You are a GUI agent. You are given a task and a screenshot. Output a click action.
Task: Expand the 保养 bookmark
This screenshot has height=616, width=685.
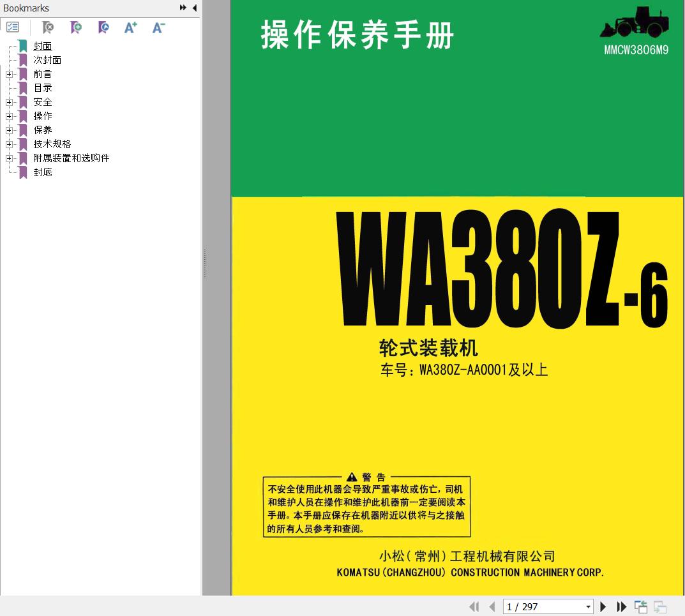click(9, 130)
